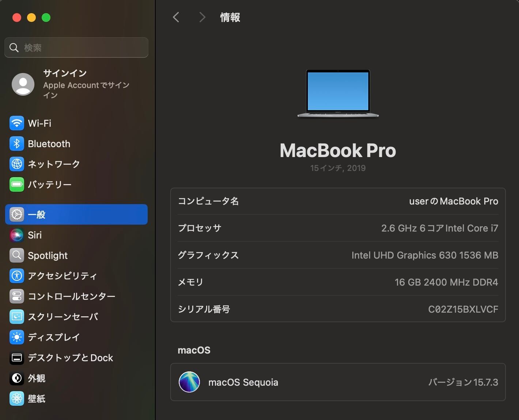Click the サインイン sign-in link
Image resolution: width=519 pixels, height=420 pixels.
point(65,73)
